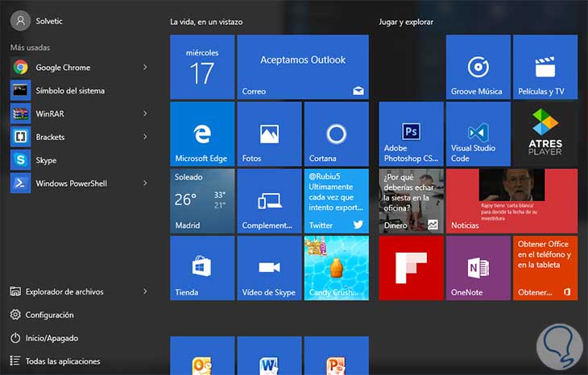Open Windows PowerShell from the list
Screen dimensions: 588x375
tap(81, 183)
